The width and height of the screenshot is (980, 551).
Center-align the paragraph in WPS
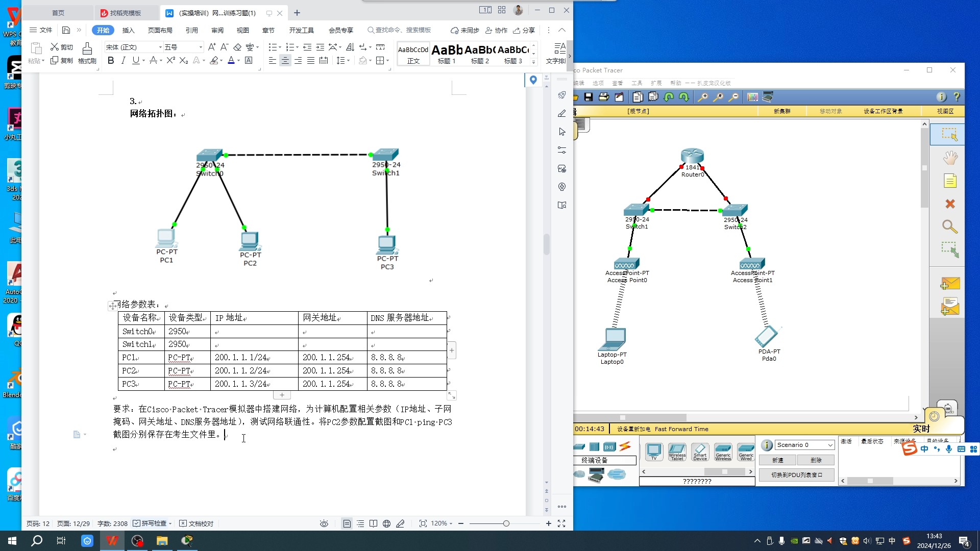click(285, 61)
